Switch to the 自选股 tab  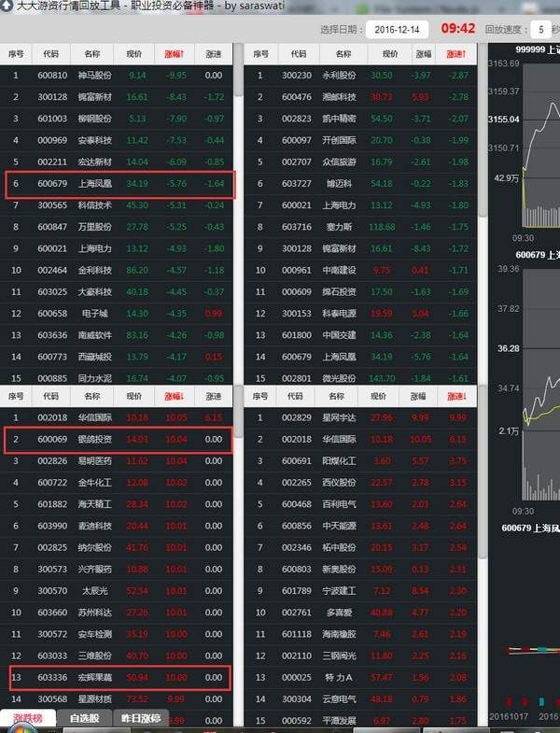tap(86, 719)
